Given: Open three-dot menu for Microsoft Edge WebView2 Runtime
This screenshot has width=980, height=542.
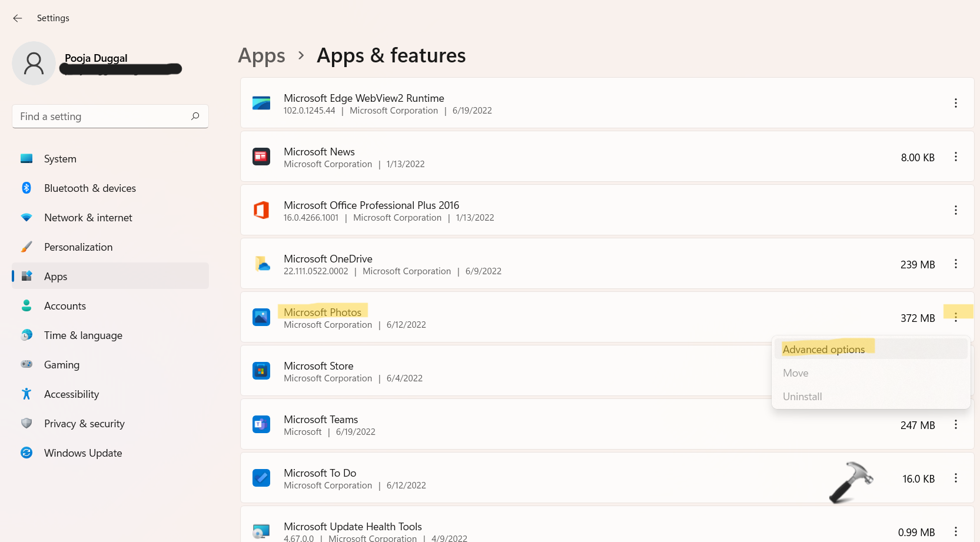Looking at the screenshot, I should [956, 103].
